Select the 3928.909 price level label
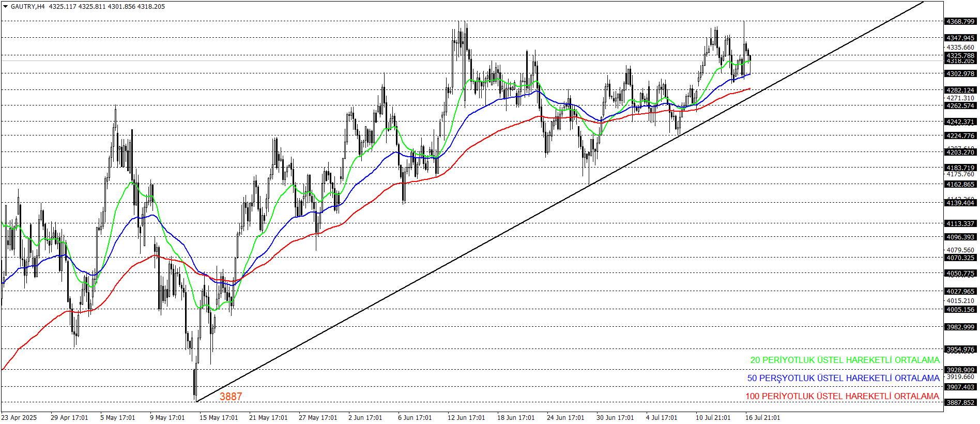Viewport: 980px width, 424px height. coord(960,370)
